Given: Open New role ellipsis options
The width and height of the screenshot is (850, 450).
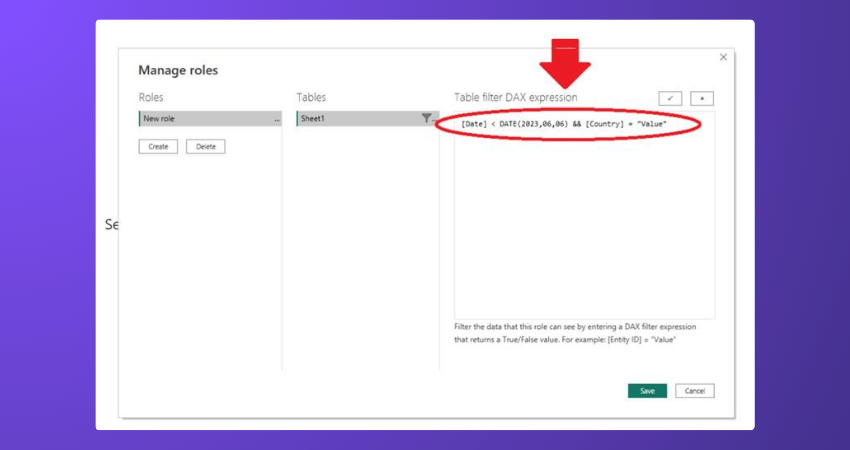Looking at the screenshot, I should pyautogui.click(x=277, y=119).
